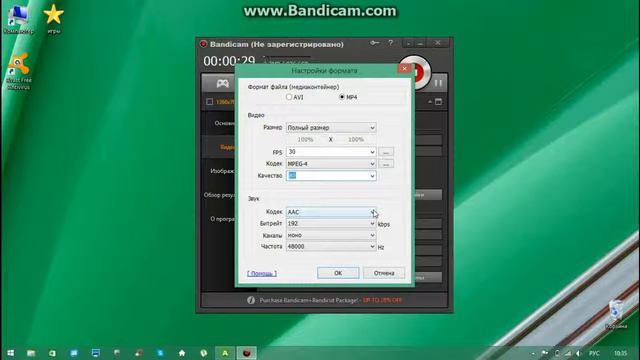
Task: Click the ellipsis button next to video Кодек
Action: coord(386,164)
